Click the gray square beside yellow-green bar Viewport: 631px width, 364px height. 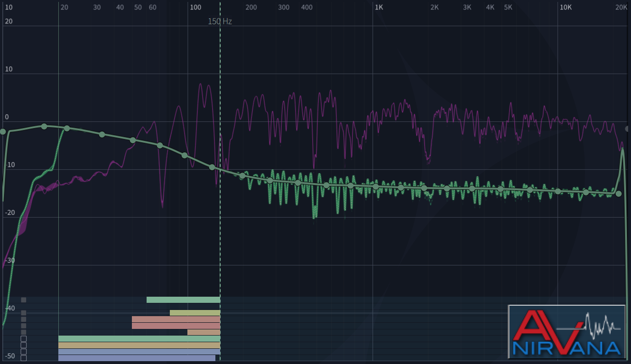24,313
